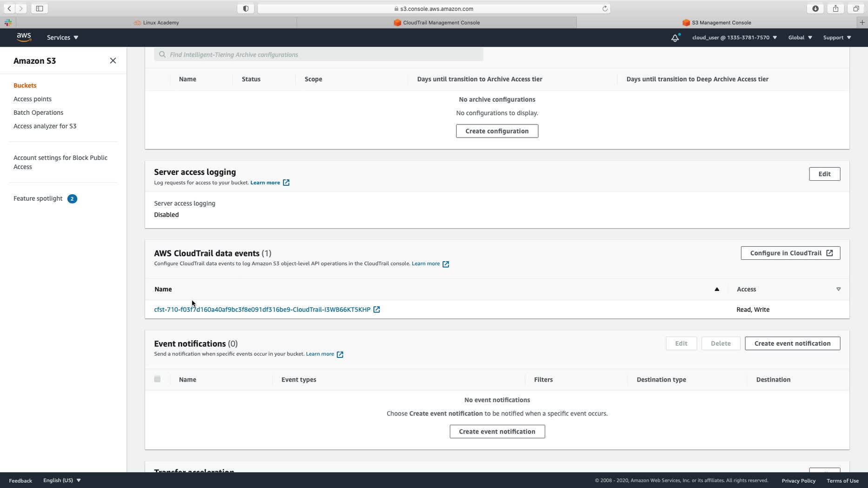Open the cloud_user account dropdown
Image resolution: width=868 pixels, height=488 pixels.
pyautogui.click(x=734, y=38)
